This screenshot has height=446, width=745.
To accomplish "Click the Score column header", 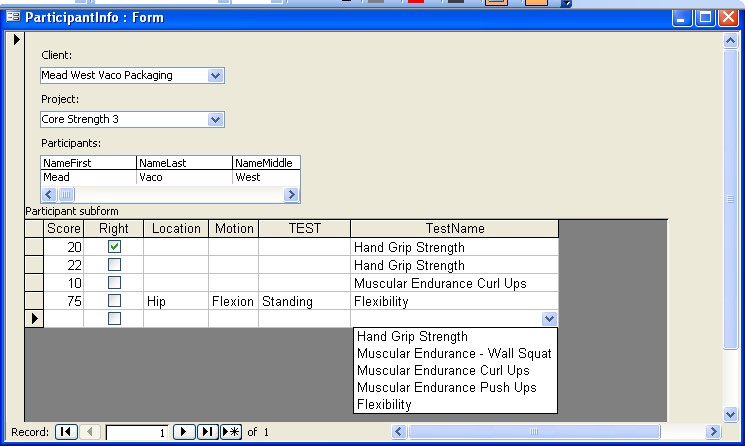I will click(x=64, y=228).
